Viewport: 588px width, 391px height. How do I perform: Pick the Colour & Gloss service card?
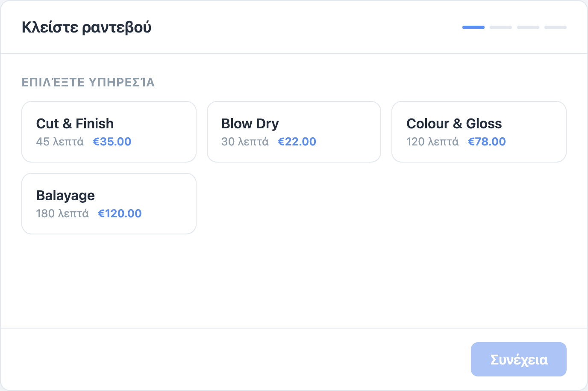click(x=479, y=132)
